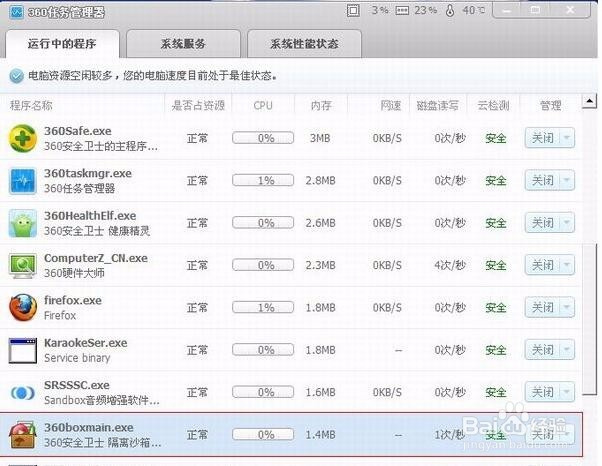Click the 360taskmgr.exe program icon
Screen dimensions: 602x466
[x=23, y=181]
